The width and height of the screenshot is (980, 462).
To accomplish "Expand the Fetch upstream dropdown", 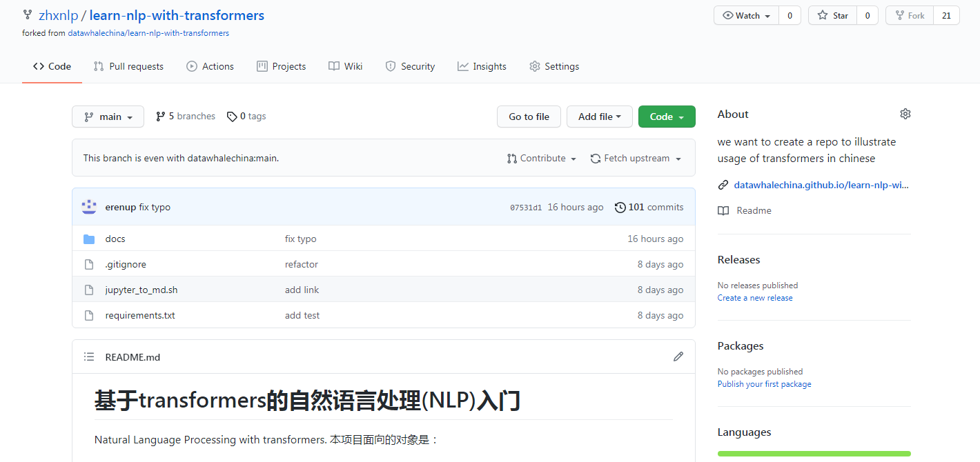I will pos(636,158).
